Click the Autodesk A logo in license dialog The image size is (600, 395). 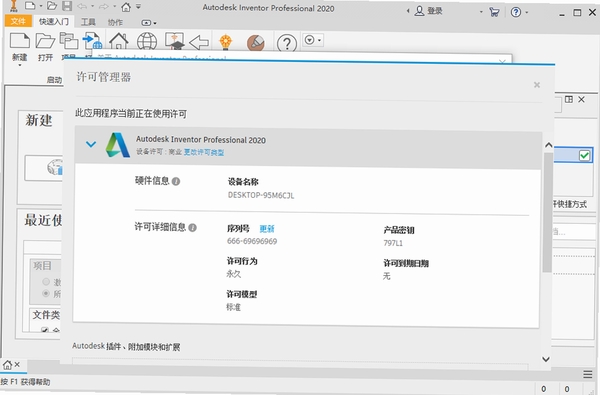(117, 145)
